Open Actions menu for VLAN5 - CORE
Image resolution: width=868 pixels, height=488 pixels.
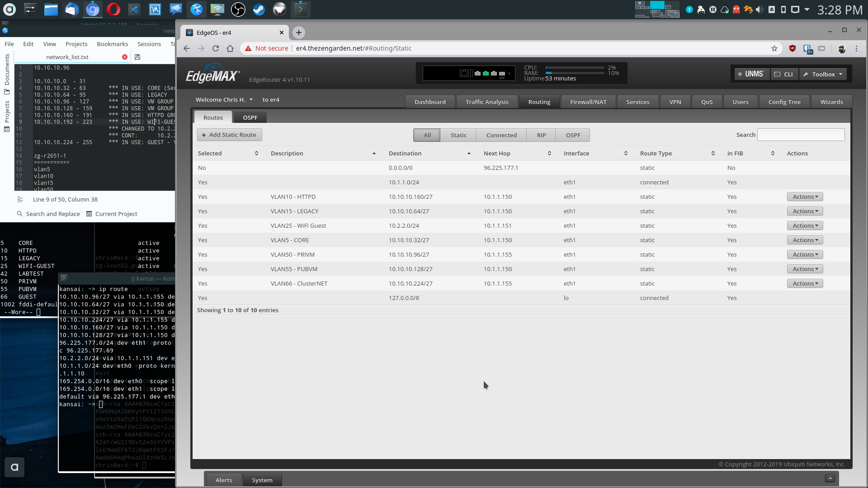tap(805, 240)
